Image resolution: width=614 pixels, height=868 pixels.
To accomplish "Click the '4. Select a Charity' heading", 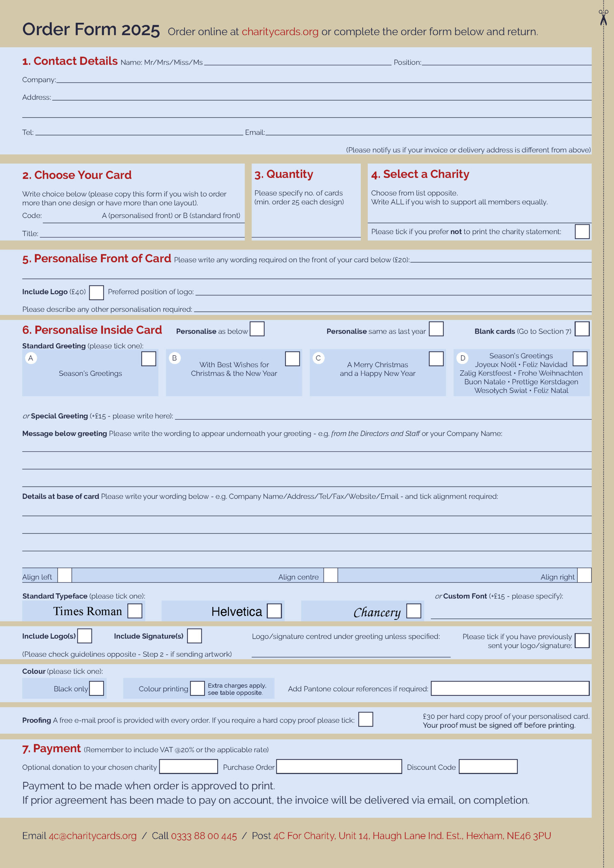I will (x=420, y=174).
